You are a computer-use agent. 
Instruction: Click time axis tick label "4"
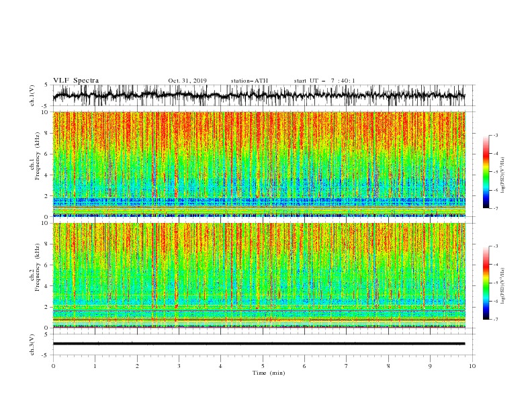pyautogui.click(x=220, y=366)
